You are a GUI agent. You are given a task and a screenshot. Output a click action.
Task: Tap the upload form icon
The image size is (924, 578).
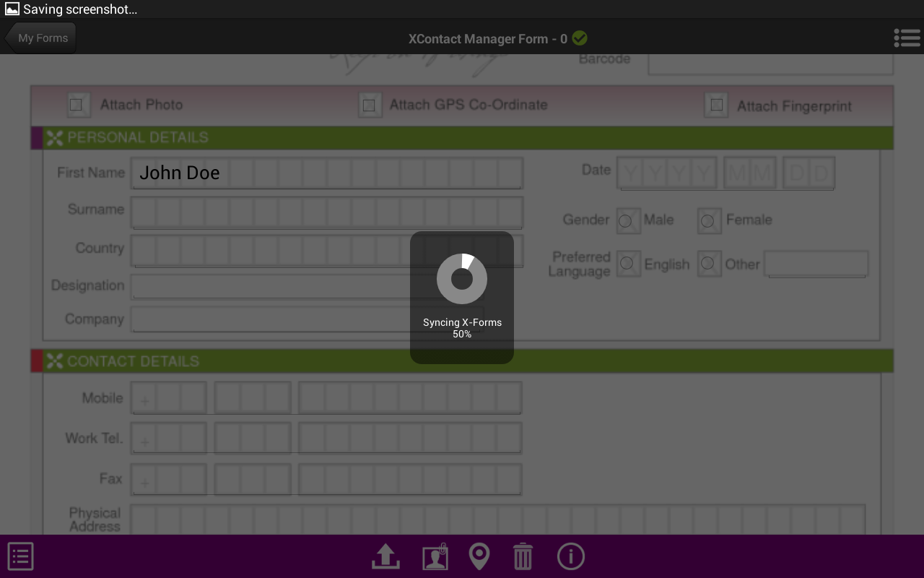(x=385, y=556)
